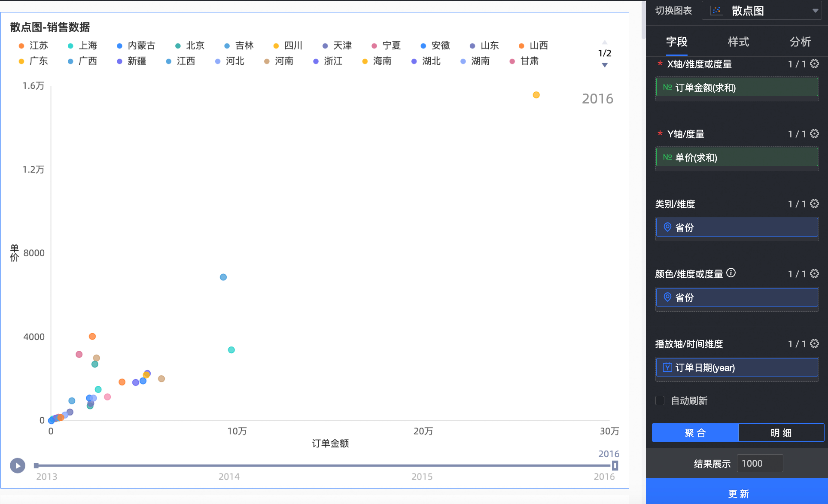Click the yellow outlier point near 1.6万
Viewport: 828px width, 504px height.
536,95
